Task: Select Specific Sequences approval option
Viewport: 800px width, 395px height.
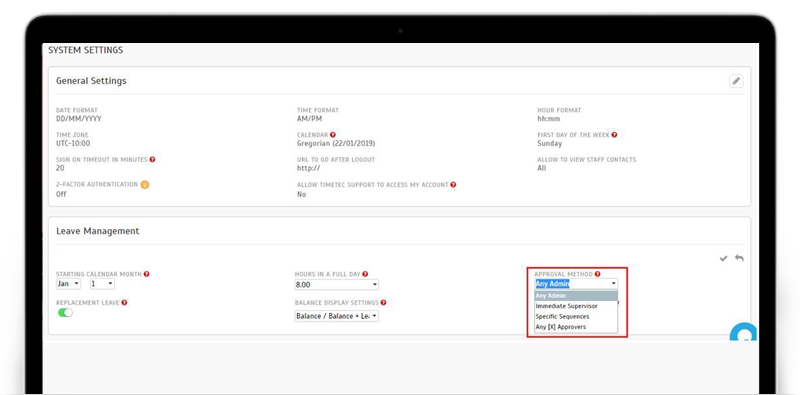Action: pyautogui.click(x=576, y=316)
